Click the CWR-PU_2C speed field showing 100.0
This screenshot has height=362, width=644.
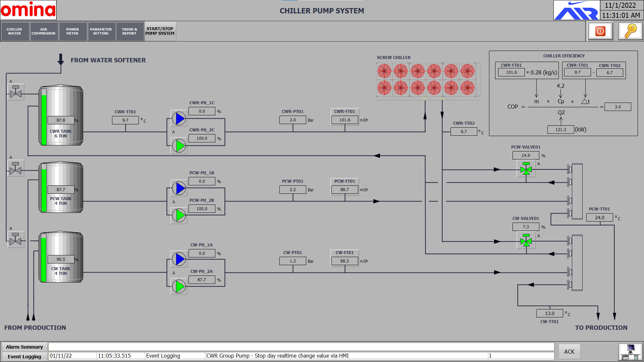point(202,138)
